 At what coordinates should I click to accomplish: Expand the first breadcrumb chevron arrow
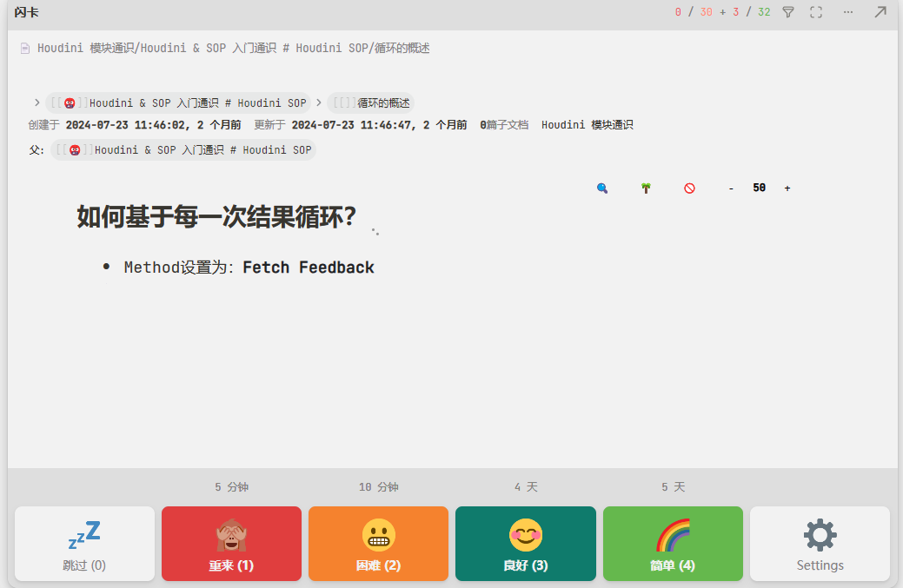(x=37, y=102)
